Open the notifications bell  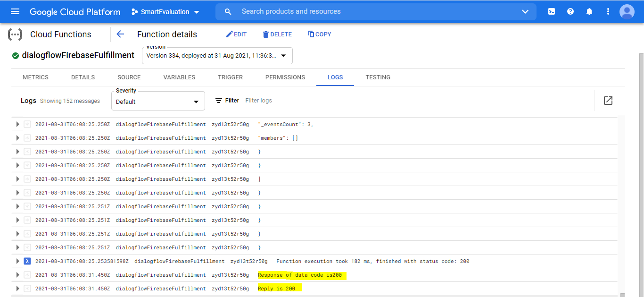tap(589, 11)
